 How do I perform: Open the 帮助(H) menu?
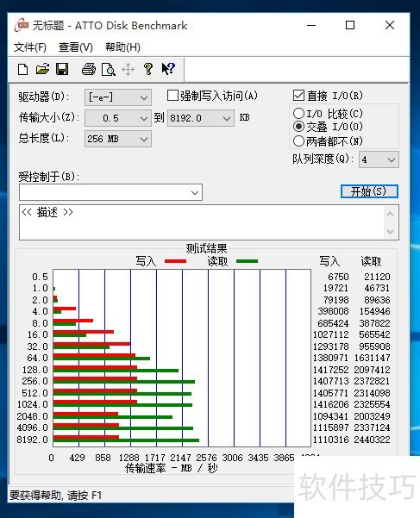tap(122, 47)
